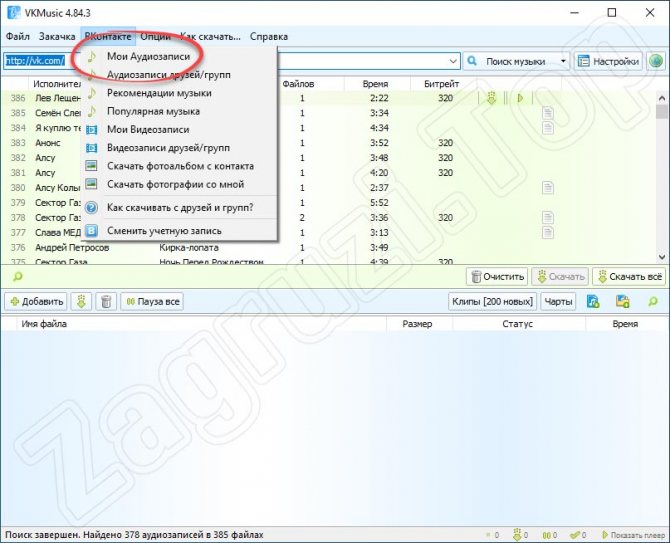Open the Справка menu

tap(269, 37)
